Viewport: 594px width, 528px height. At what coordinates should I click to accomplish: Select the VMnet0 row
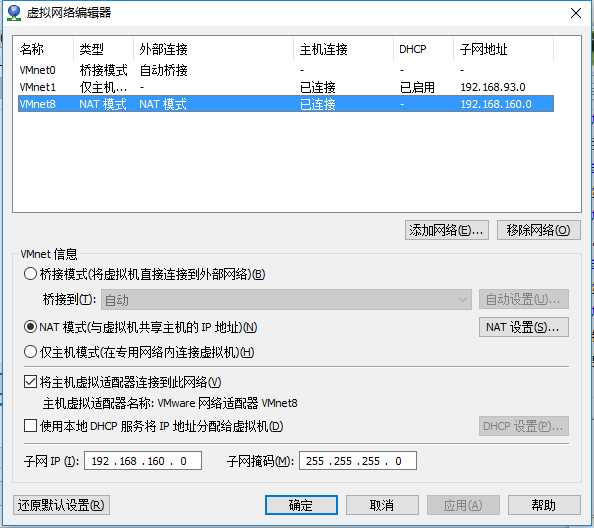[286, 70]
